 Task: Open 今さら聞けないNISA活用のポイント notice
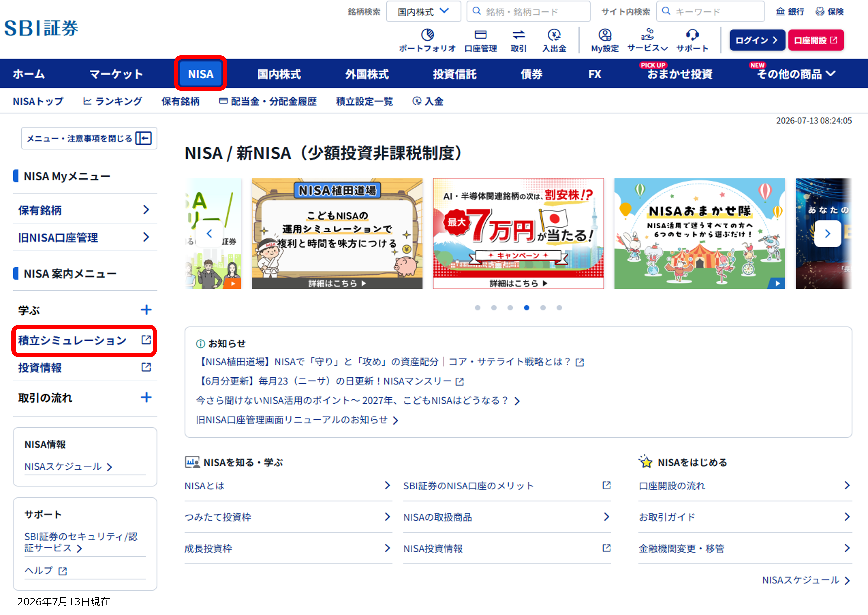[358, 400]
